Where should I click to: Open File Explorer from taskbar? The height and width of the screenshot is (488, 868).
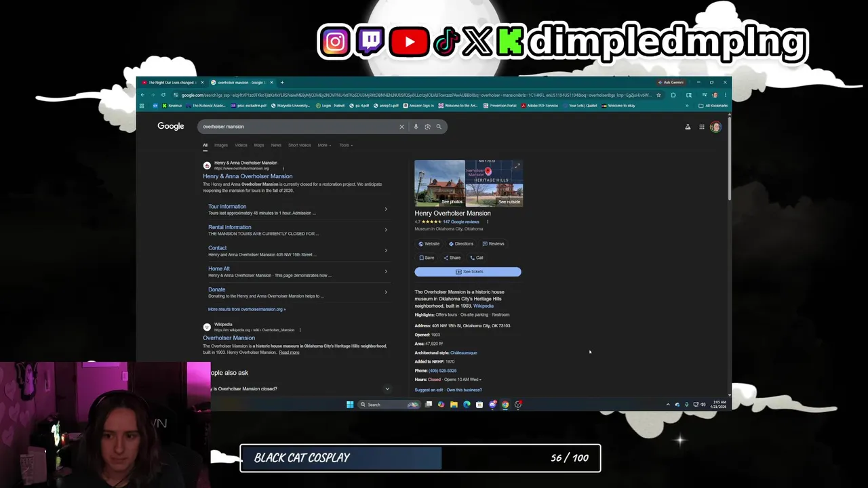454,405
